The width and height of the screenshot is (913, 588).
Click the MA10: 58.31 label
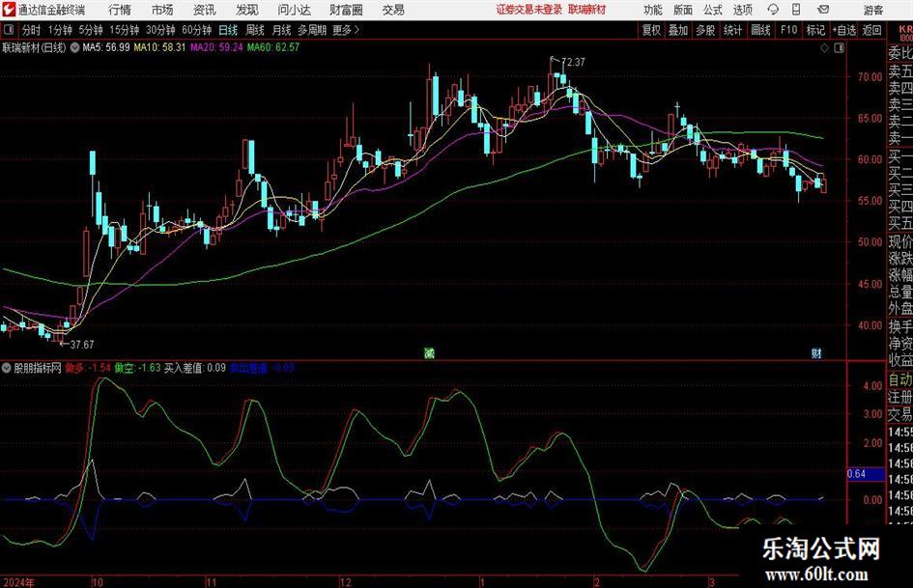(160, 47)
